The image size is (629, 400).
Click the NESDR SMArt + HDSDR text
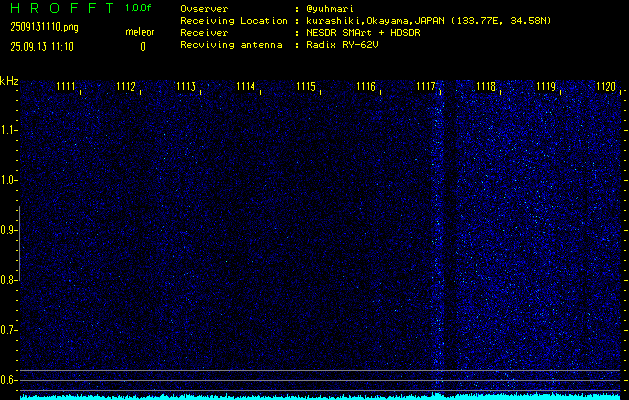[363, 32]
